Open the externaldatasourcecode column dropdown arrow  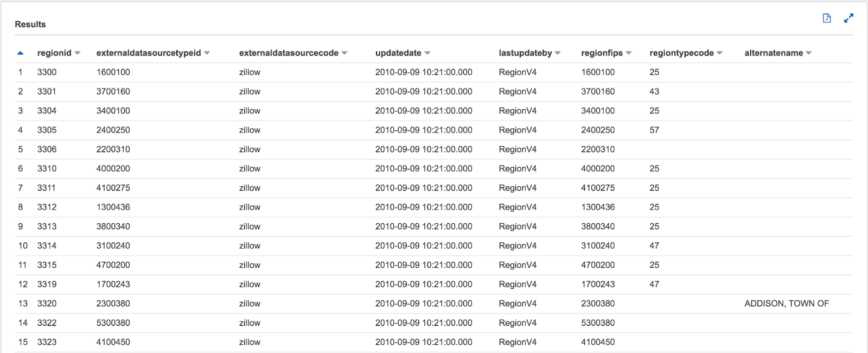(344, 53)
